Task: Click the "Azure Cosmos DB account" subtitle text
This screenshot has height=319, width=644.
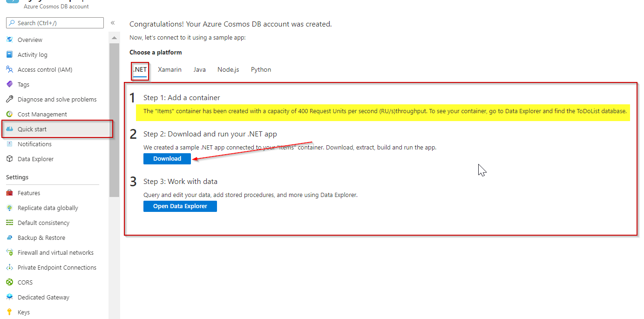Action: (x=56, y=7)
